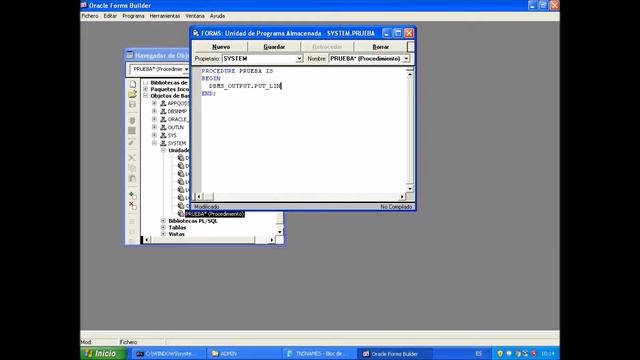Viewport: 640px width, 360px height.
Task: Select Bibliotecas PL/SQL in the tree
Action: [x=193, y=221]
